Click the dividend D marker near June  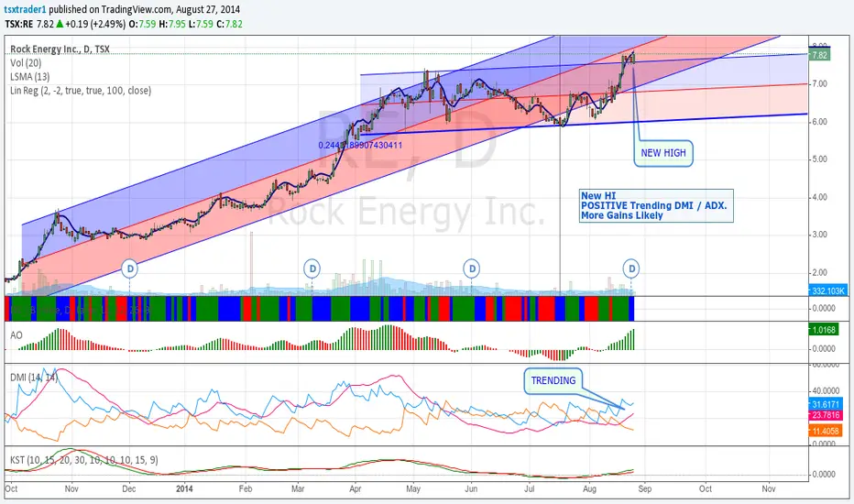pos(472,268)
